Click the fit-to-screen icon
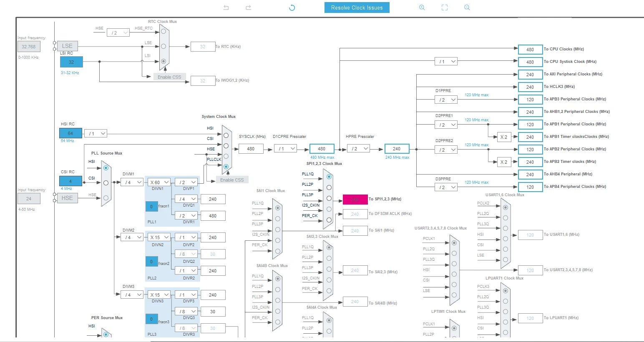This screenshot has width=644, height=342. coord(445,7)
